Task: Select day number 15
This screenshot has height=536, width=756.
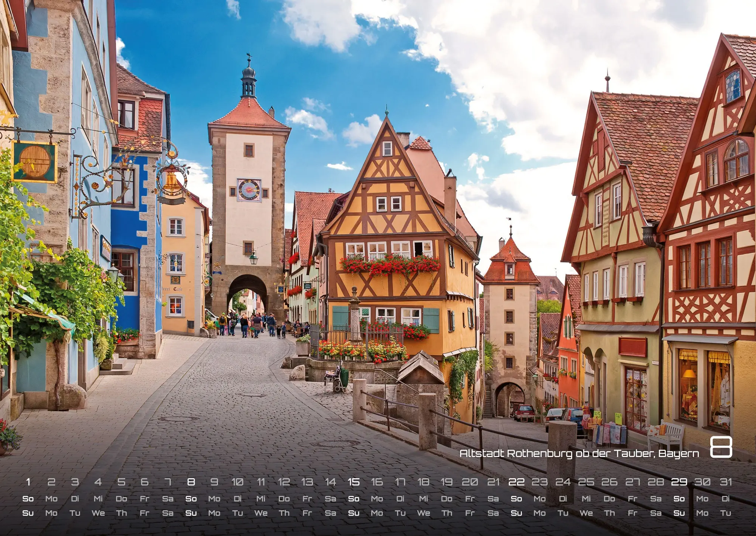Action: [353, 482]
